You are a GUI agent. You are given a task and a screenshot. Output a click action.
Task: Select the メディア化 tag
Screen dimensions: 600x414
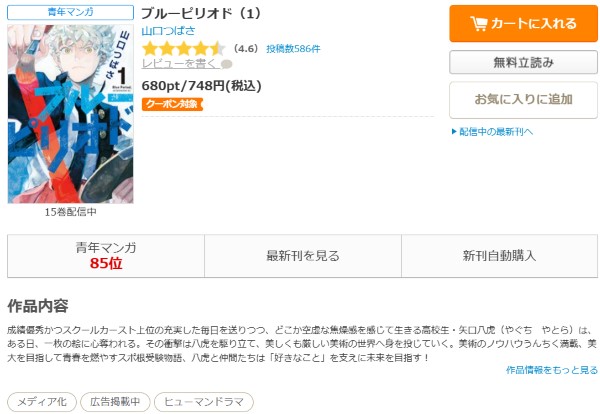click(42, 402)
